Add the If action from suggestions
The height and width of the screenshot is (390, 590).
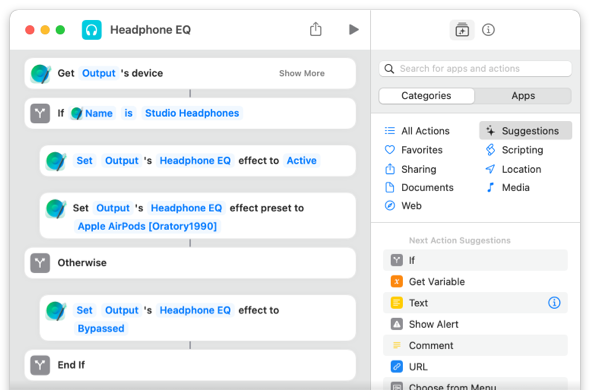point(475,260)
